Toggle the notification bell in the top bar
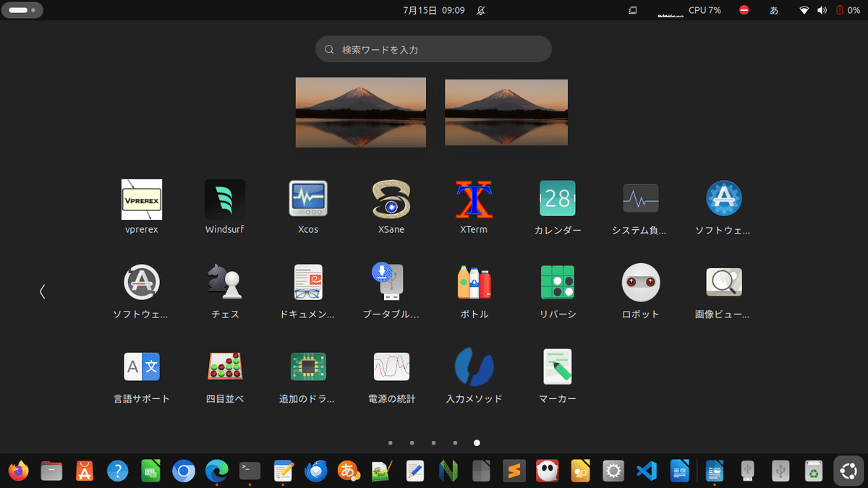868x488 pixels. (480, 10)
